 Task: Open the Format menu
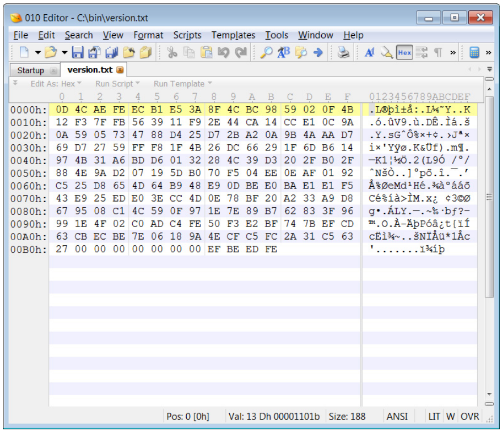[x=148, y=35]
